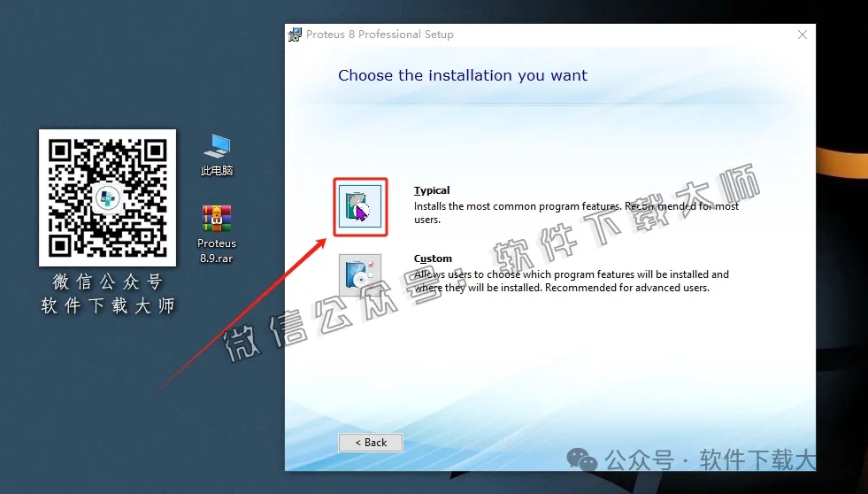
Task: Click the WeChat logo in bottom watermark
Action: [582, 460]
